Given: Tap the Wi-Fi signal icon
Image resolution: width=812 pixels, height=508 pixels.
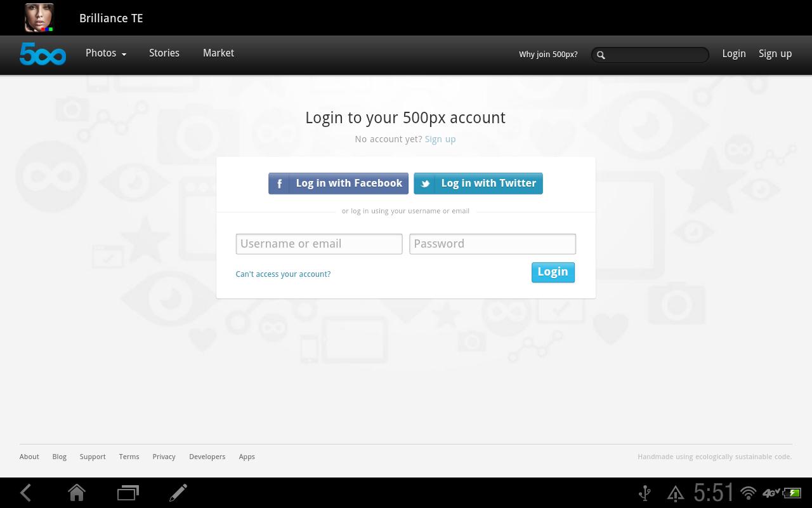Looking at the screenshot, I should tap(749, 493).
